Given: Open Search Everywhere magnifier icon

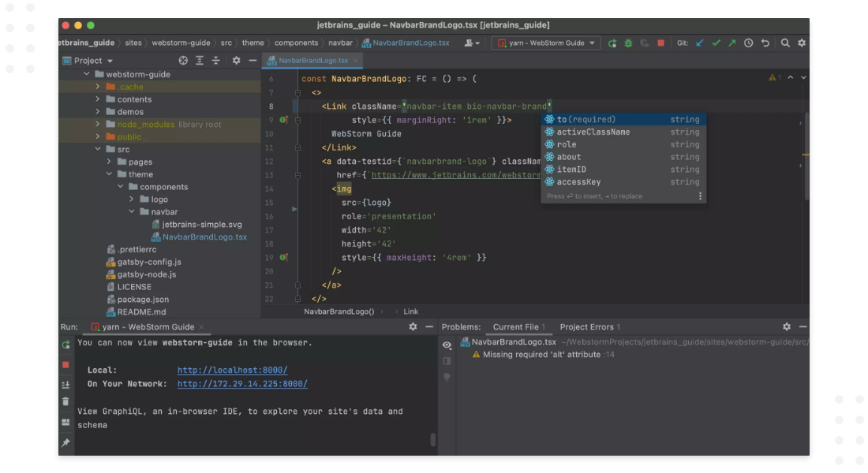Looking at the screenshot, I should [785, 43].
